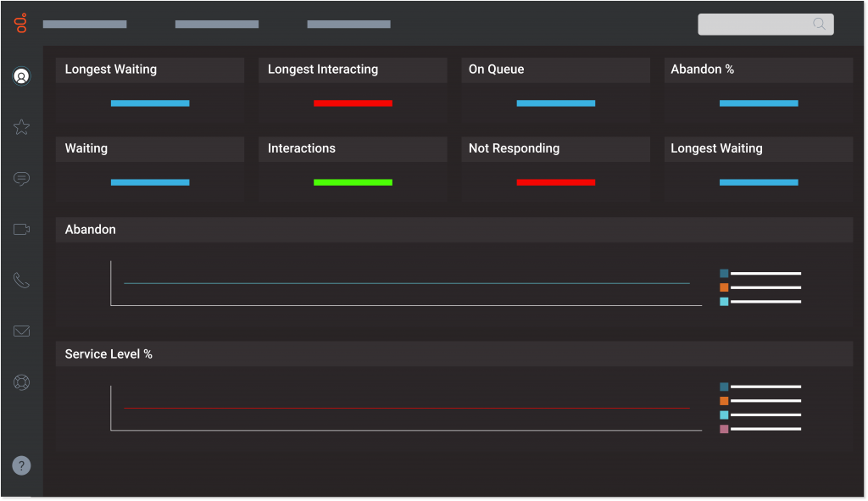Select the second top navigation menu item
868x501 pixels.
point(217,25)
